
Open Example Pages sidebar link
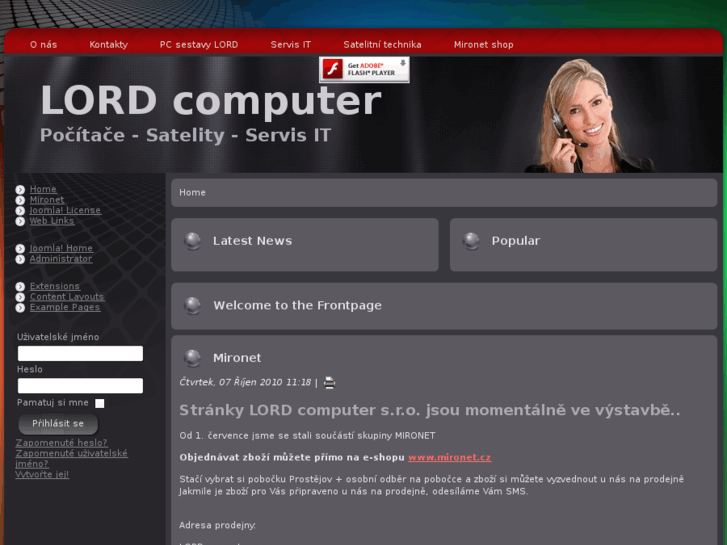(65, 307)
